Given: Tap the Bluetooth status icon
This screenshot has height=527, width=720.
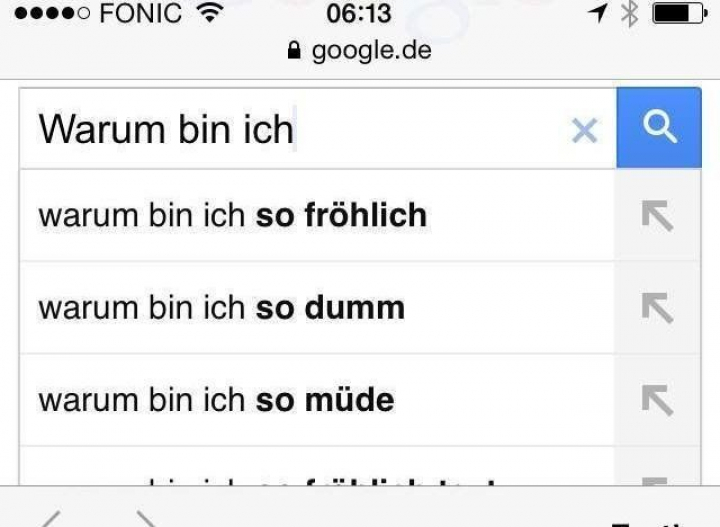Looking at the screenshot, I should 629,14.
